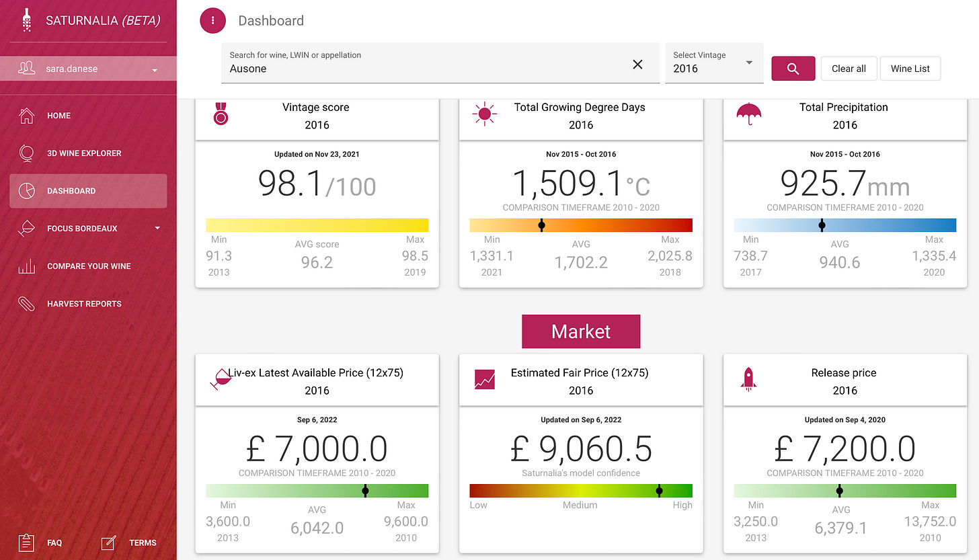This screenshot has width=979, height=560.
Task: Click the AVG 6,379.1 release price value
Action: 840,528
